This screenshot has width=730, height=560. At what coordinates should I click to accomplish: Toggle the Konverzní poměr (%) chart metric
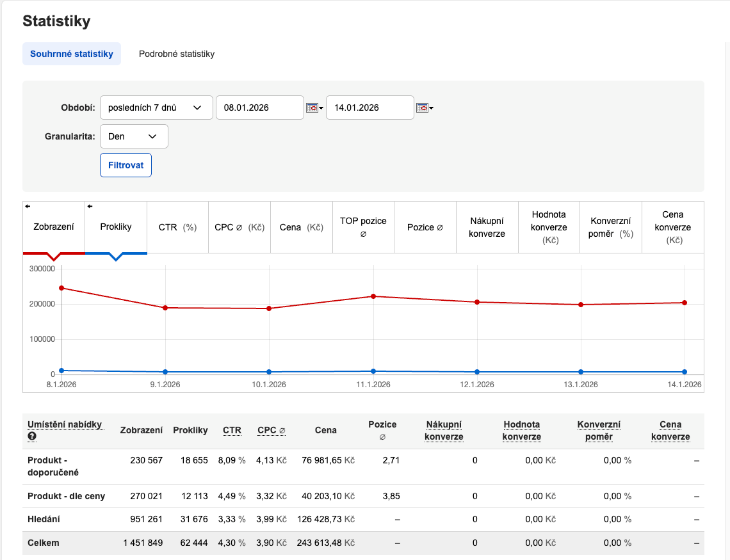(610, 227)
